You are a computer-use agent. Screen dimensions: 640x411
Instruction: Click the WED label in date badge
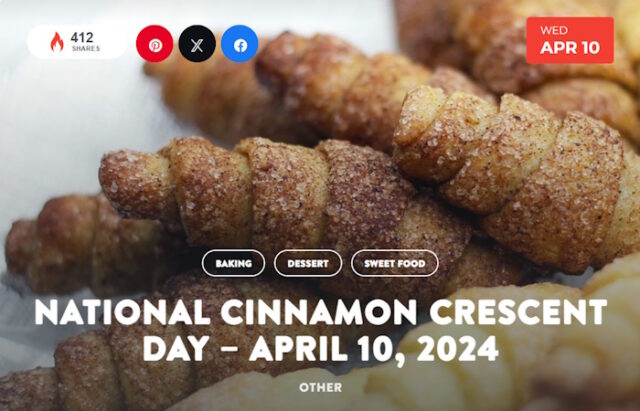pos(554,30)
